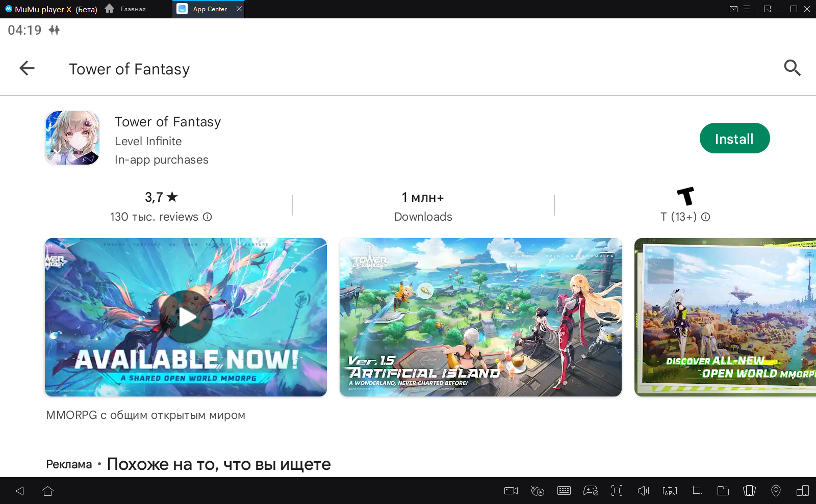
Task: Open the Artificial Island screenshot
Action: click(480, 317)
